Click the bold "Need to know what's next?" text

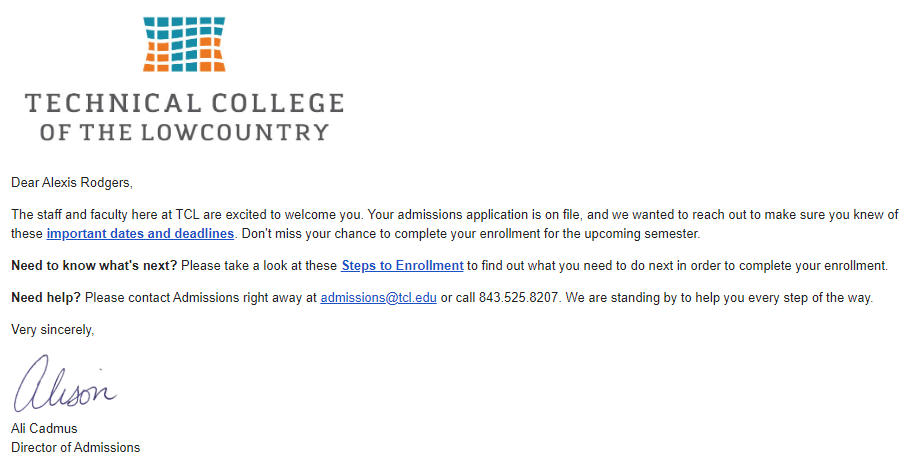(x=94, y=266)
